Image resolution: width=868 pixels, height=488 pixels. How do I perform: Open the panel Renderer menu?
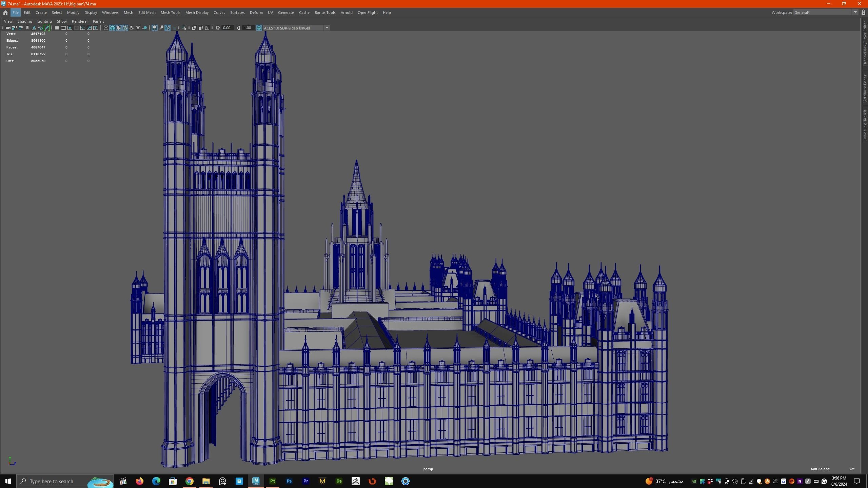pyautogui.click(x=80, y=21)
